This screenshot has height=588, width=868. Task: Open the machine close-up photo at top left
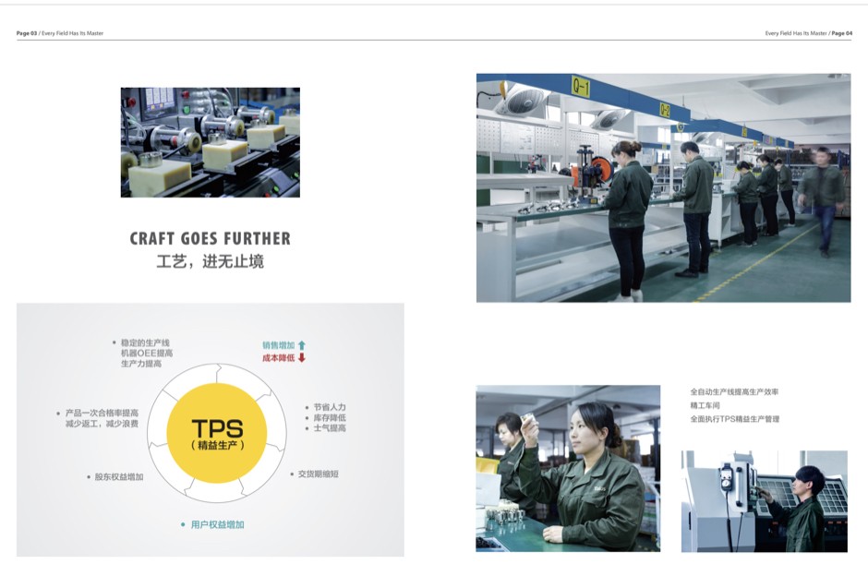click(x=210, y=142)
